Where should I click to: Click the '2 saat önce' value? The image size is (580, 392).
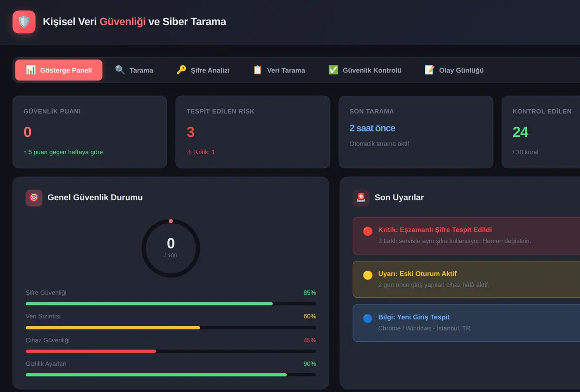pos(372,128)
